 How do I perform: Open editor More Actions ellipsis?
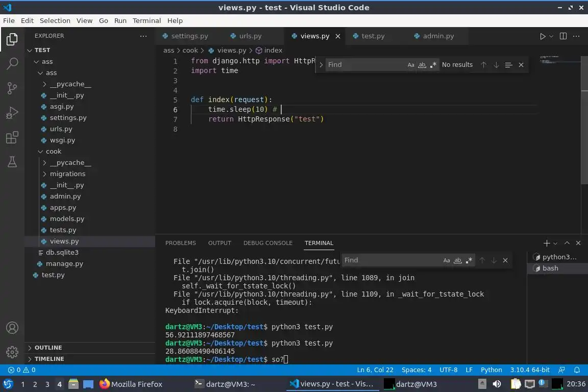(x=576, y=36)
